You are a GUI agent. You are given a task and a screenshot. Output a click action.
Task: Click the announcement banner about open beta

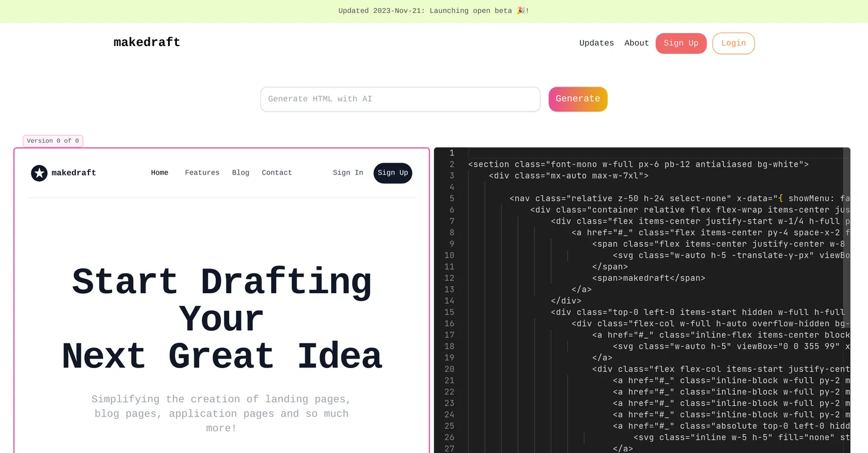(x=434, y=11)
